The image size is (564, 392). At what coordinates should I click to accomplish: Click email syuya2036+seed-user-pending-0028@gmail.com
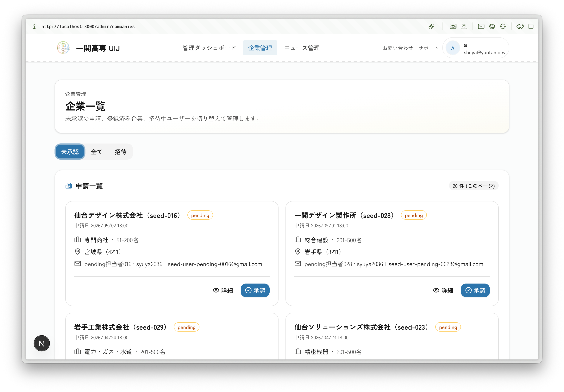coord(420,264)
